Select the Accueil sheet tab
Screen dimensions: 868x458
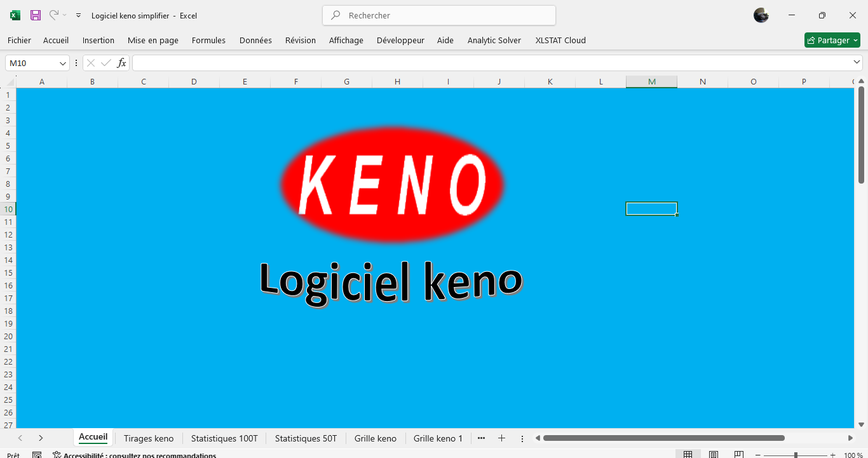click(x=93, y=437)
